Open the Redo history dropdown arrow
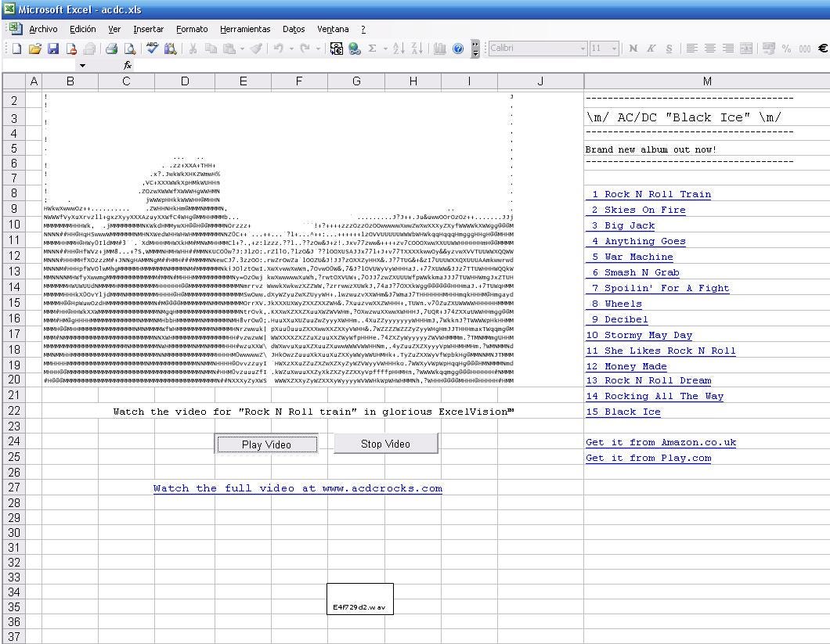The width and height of the screenshot is (830, 644). coord(318,49)
